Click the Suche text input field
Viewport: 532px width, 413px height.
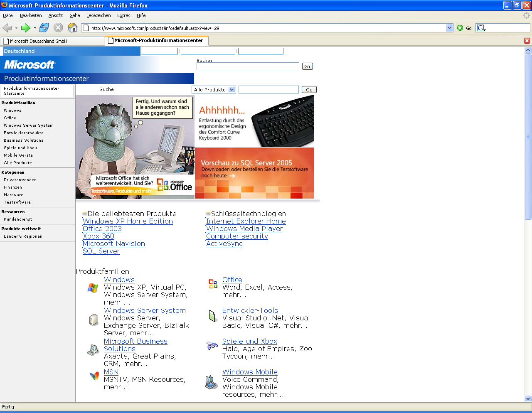[x=248, y=66]
